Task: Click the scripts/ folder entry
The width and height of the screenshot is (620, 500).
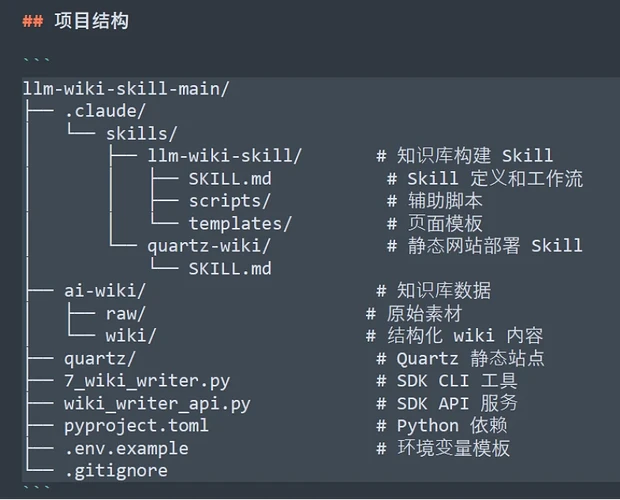Action: (x=229, y=201)
